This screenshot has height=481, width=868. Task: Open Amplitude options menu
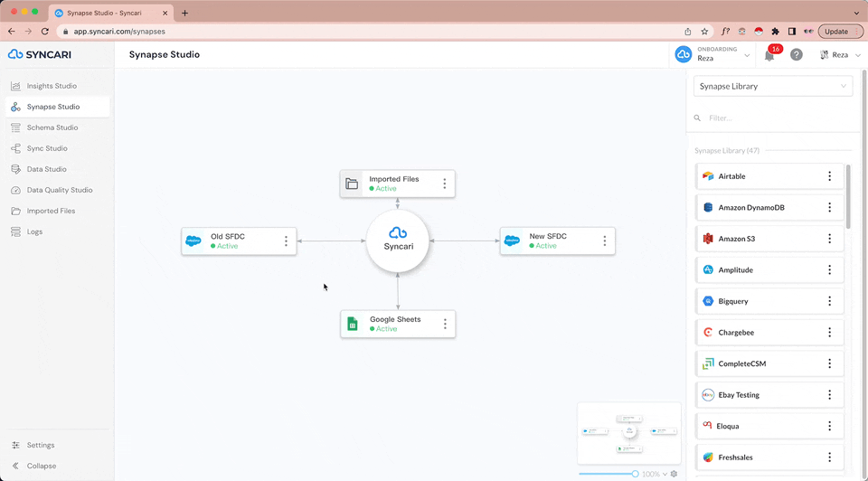coord(829,270)
